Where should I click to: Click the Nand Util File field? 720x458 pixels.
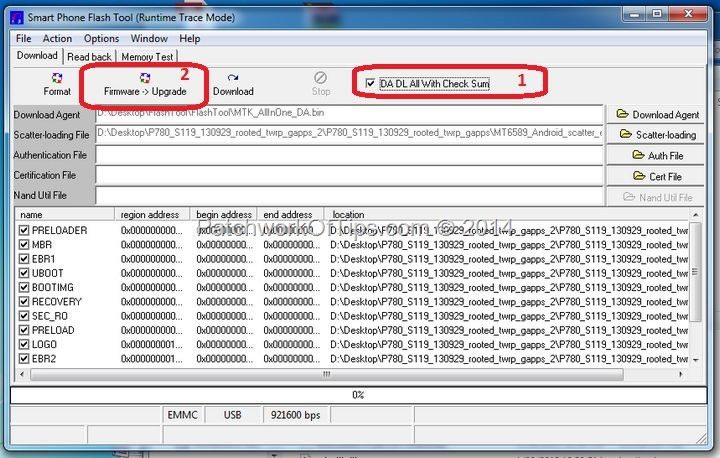[349, 195]
